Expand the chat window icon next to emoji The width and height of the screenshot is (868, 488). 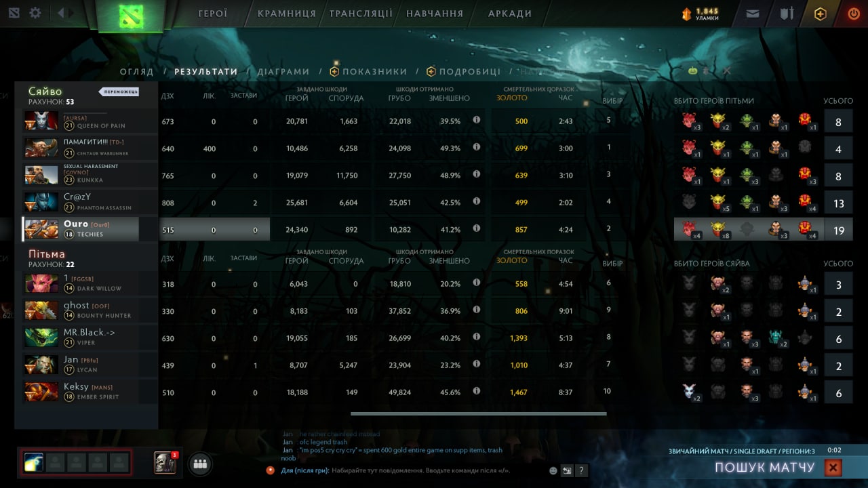coord(567,470)
